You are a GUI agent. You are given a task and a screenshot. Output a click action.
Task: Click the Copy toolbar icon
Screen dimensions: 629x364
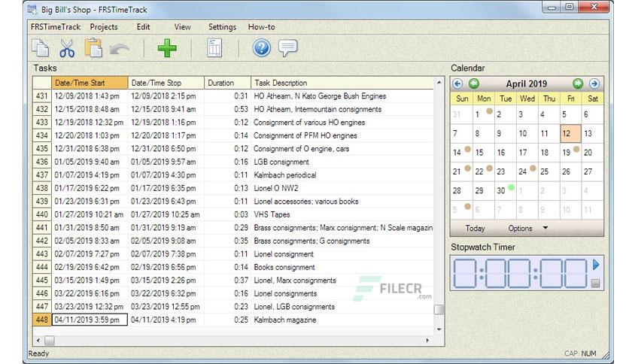pyautogui.click(x=40, y=48)
